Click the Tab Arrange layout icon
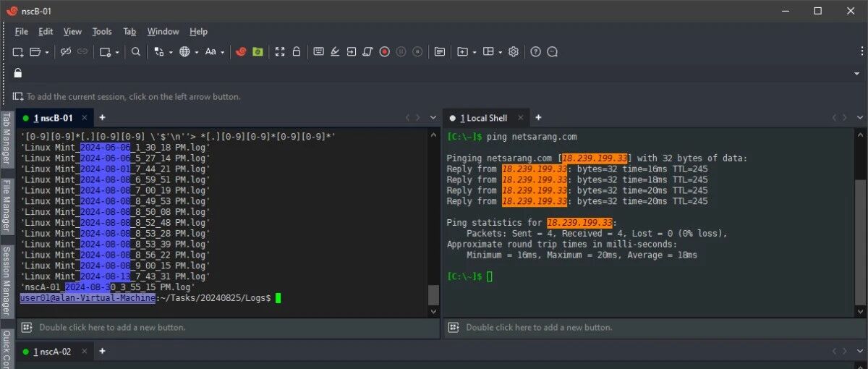Viewport: 868px width, 369px height. click(x=488, y=52)
